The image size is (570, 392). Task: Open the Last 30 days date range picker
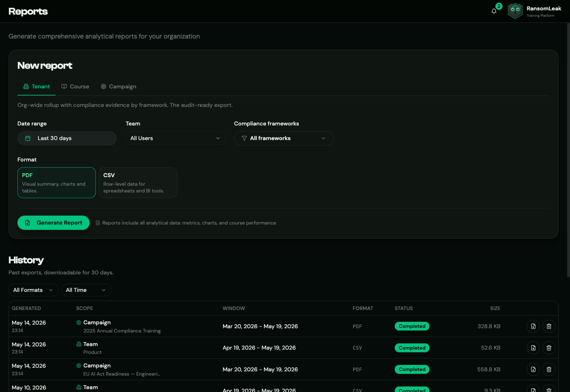click(x=67, y=138)
